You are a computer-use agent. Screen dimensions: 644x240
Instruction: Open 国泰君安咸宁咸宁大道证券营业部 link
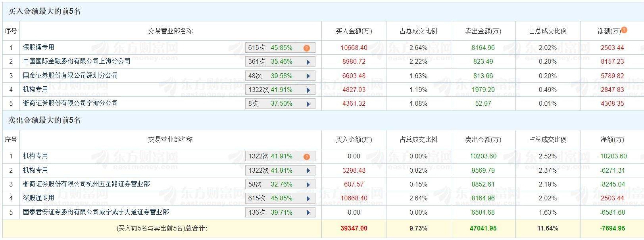coord(96,212)
